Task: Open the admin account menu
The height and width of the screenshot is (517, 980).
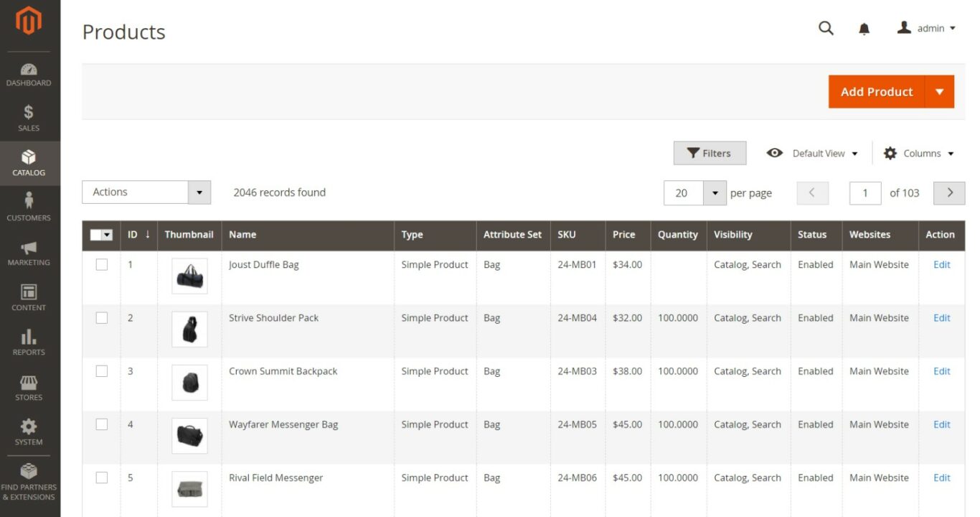Action: [927, 28]
